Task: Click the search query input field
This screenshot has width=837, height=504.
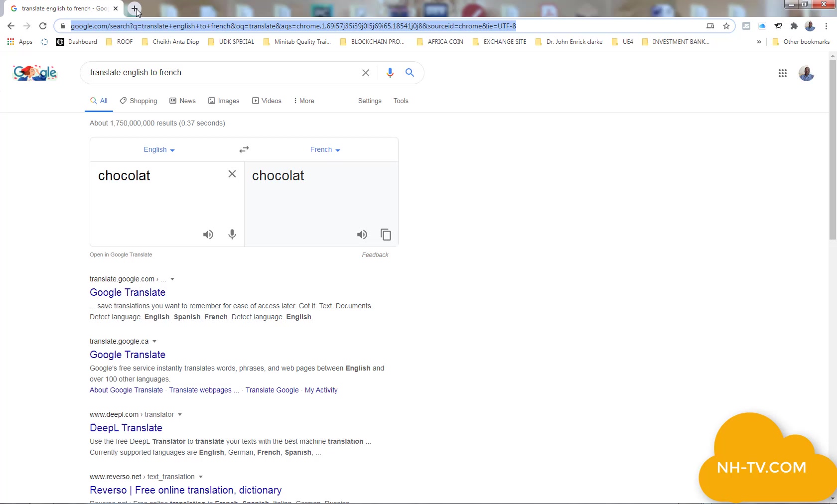Action: click(222, 73)
